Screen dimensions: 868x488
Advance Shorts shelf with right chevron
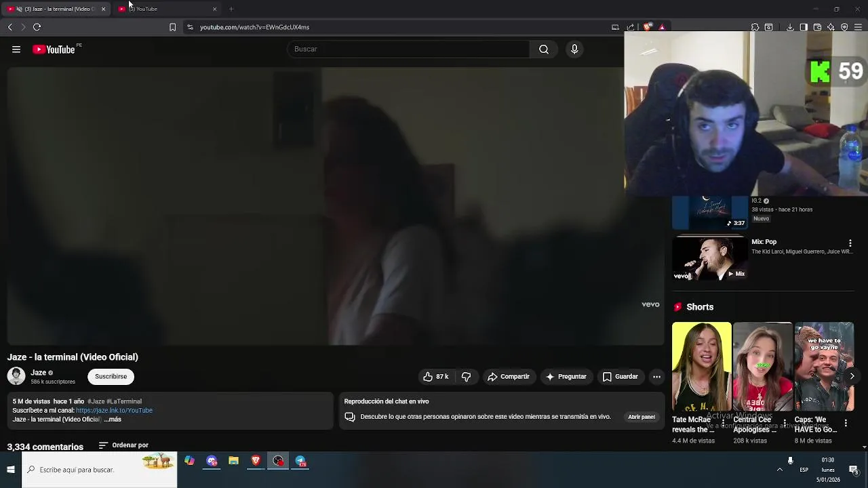coord(852,376)
